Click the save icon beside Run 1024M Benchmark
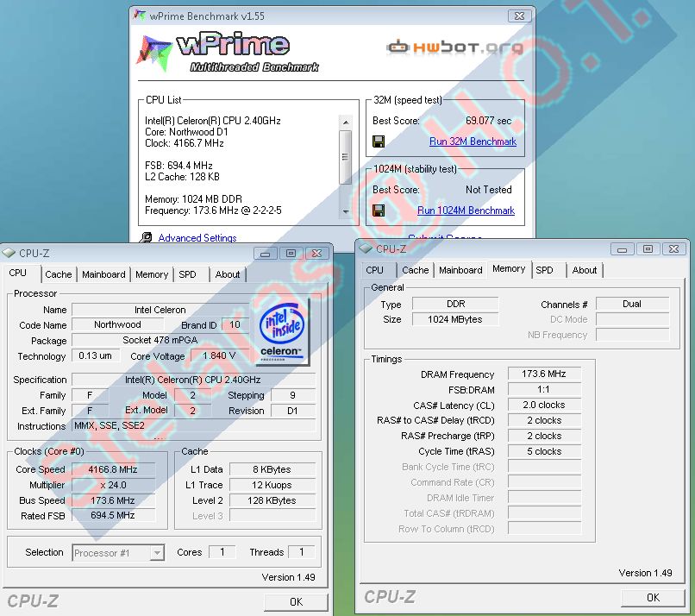Image resolution: width=695 pixels, height=616 pixels. click(x=379, y=211)
